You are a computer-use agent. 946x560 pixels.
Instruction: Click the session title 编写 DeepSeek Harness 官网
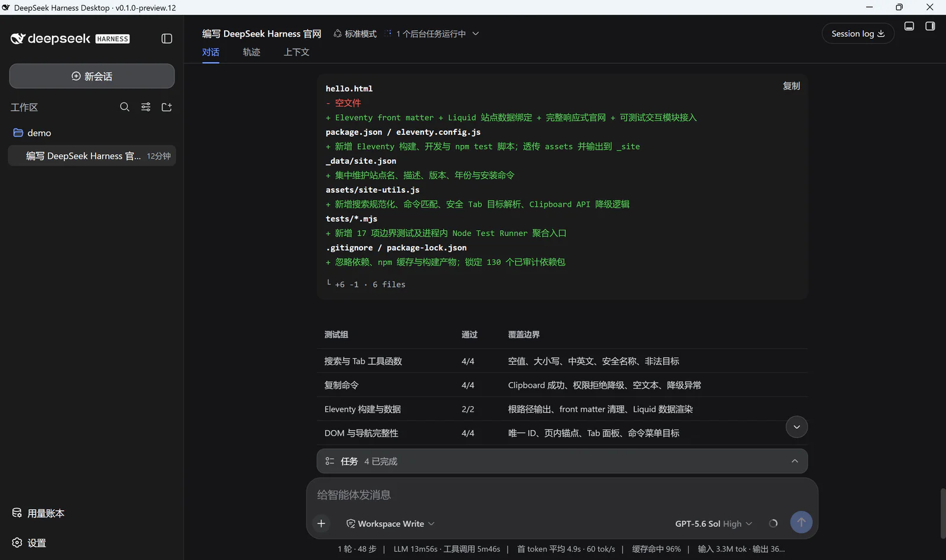click(261, 34)
